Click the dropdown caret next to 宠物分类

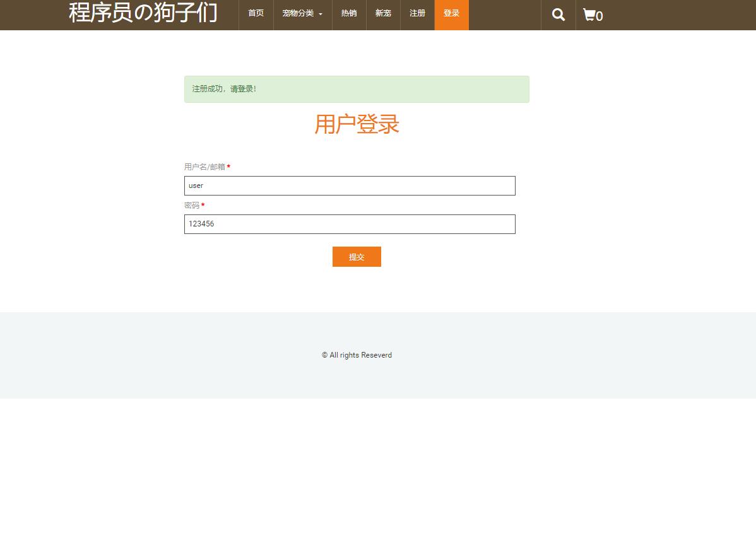(320, 15)
